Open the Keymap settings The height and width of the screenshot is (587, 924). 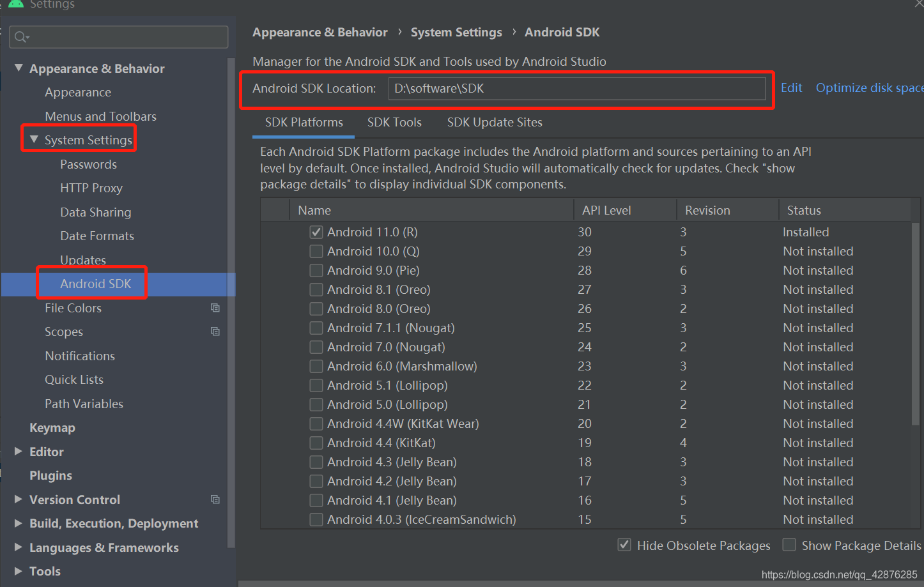click(52, 428)
